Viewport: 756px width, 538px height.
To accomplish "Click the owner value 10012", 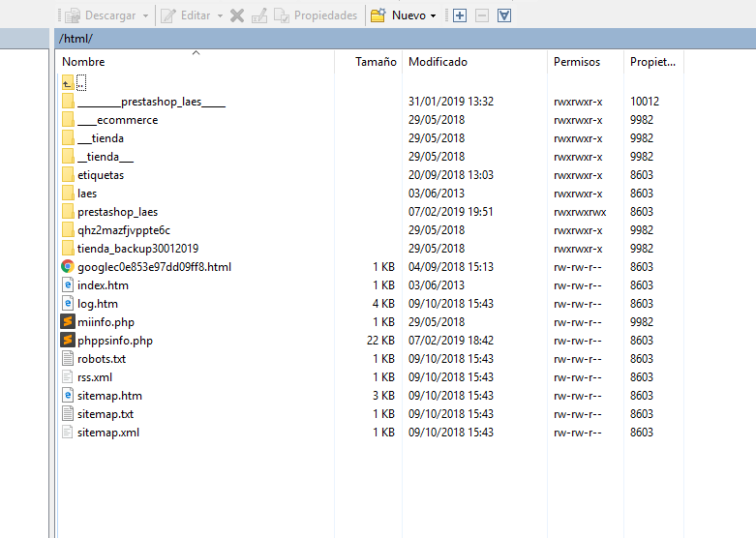I will pos(645,102).
